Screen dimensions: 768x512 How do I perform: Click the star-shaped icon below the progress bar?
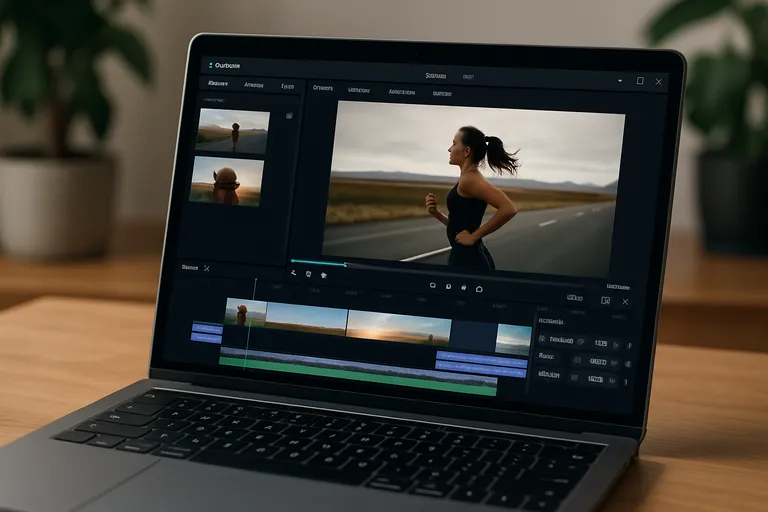click(x=323, y=275)
